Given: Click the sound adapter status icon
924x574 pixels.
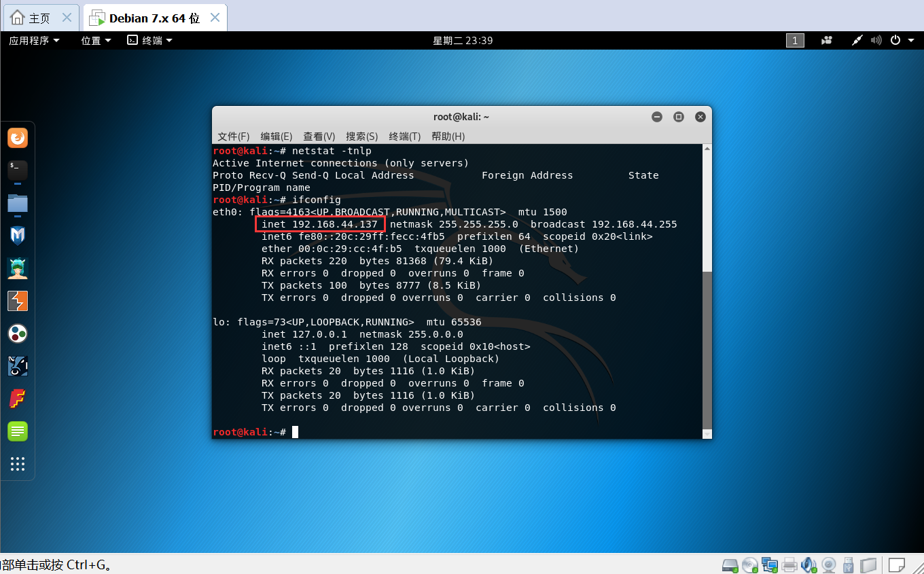Looking at the screenshot, I should coord(808,564).
